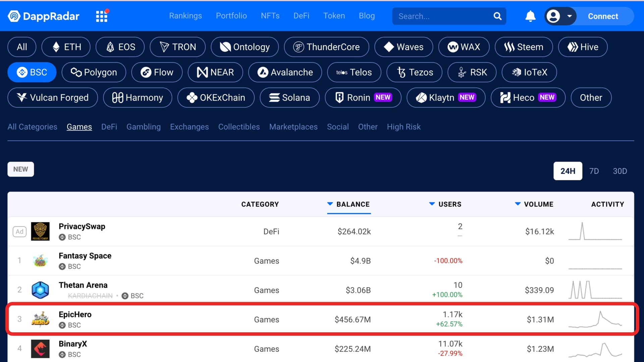This screenshot has height=362, width=644.
Task: Sort by BALANCE column
Action: (x=349, y=204)
